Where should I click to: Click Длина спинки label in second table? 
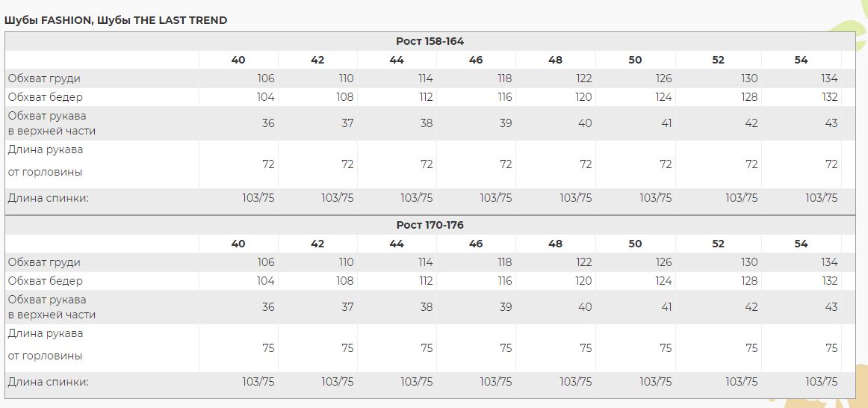pyautogui.click(x=48, y=381)
